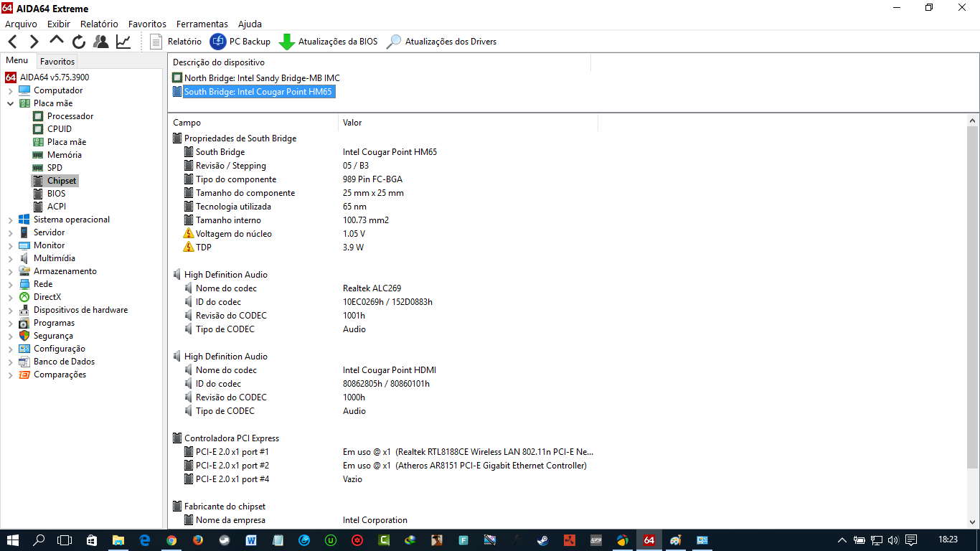Open File Explorer from the taskbar
Screen dimensions: 980x551
118,540
